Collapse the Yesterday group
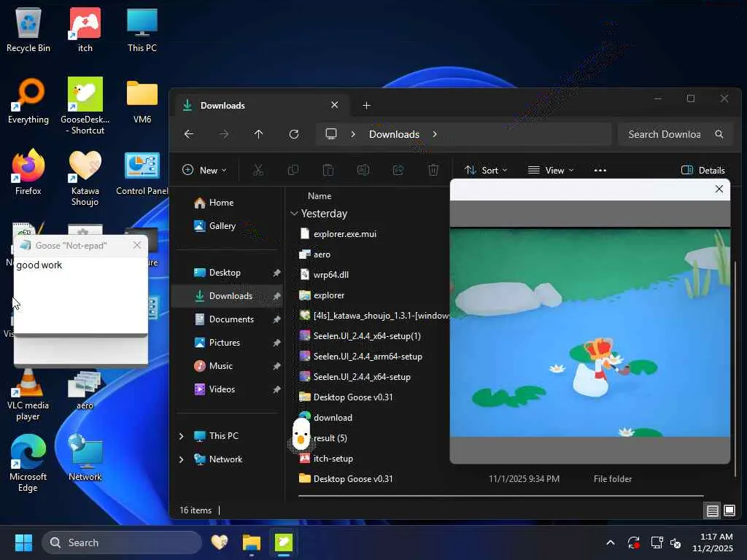Screen dimensions: 747x560 [x=294, y=214]
